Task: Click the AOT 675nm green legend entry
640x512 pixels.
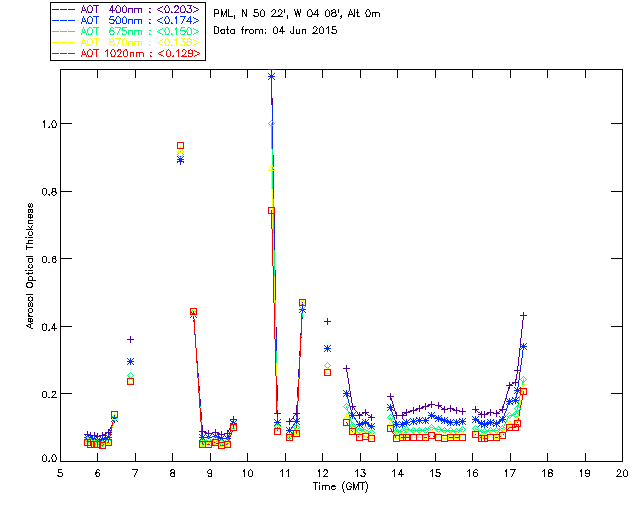Action: click(126, 31)
